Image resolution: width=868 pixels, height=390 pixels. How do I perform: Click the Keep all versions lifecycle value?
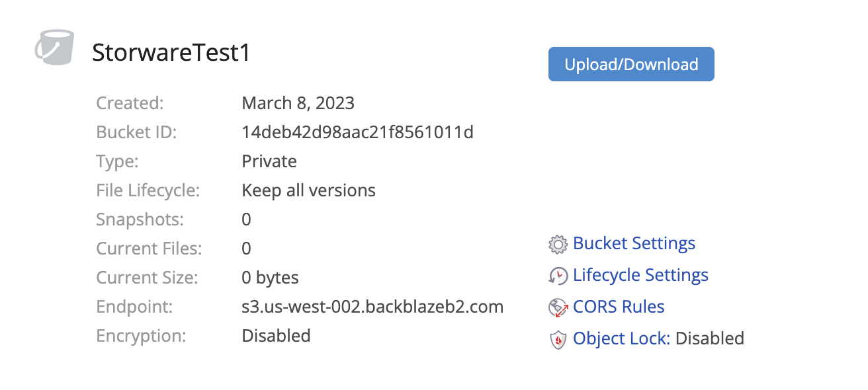click(308, 190)
